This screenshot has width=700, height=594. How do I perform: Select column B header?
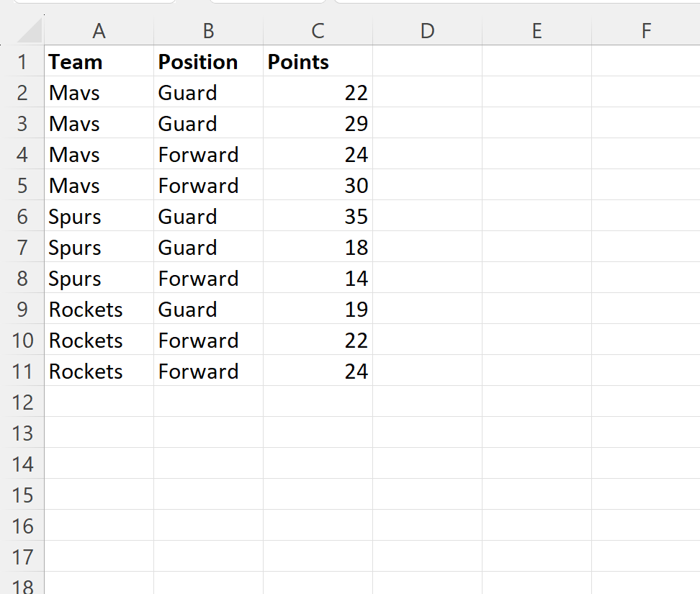coord(208,31)
